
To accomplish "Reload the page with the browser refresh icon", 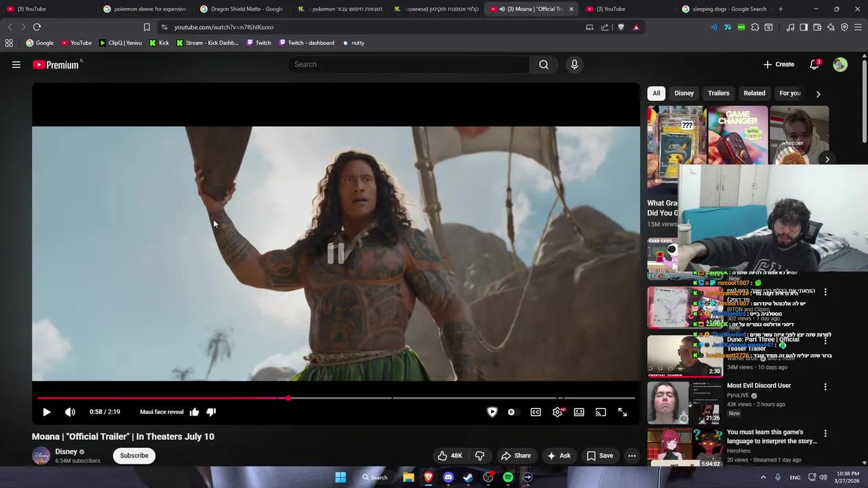I will [37, 27].
